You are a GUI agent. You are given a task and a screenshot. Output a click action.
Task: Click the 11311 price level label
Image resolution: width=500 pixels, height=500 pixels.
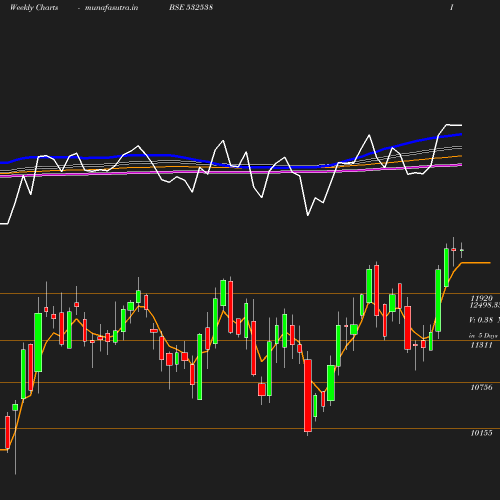point(481,345)
